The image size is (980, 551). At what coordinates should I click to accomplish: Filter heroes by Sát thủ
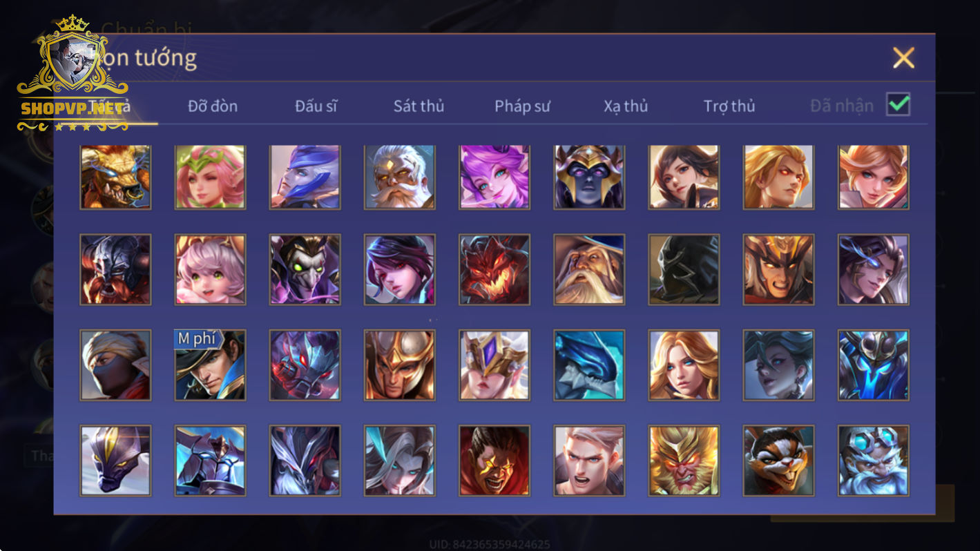(419, 106)
